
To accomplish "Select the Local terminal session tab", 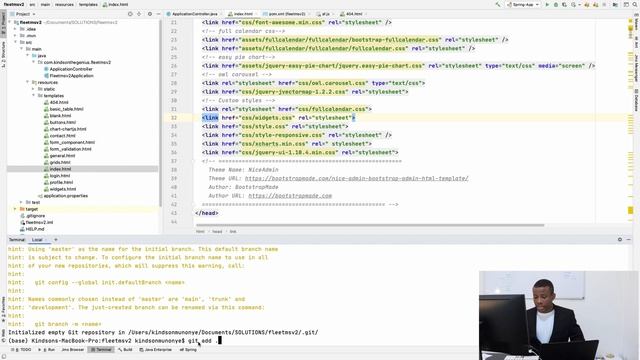I will coord(37,240).
